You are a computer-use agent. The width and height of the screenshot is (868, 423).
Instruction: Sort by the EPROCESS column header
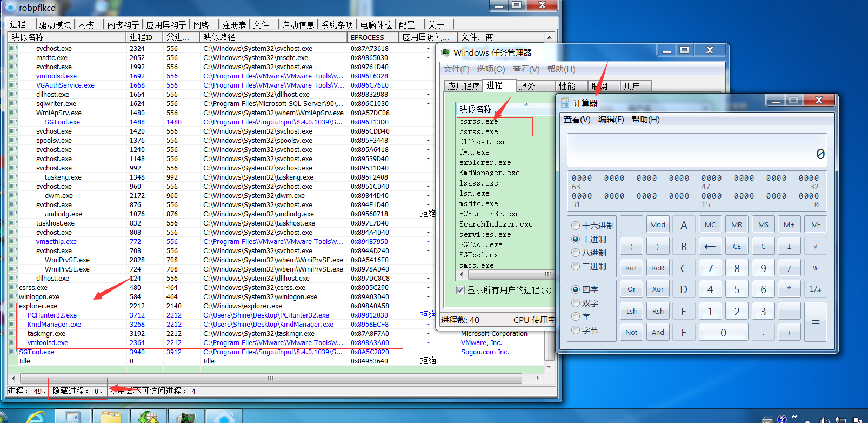[373, 37]
